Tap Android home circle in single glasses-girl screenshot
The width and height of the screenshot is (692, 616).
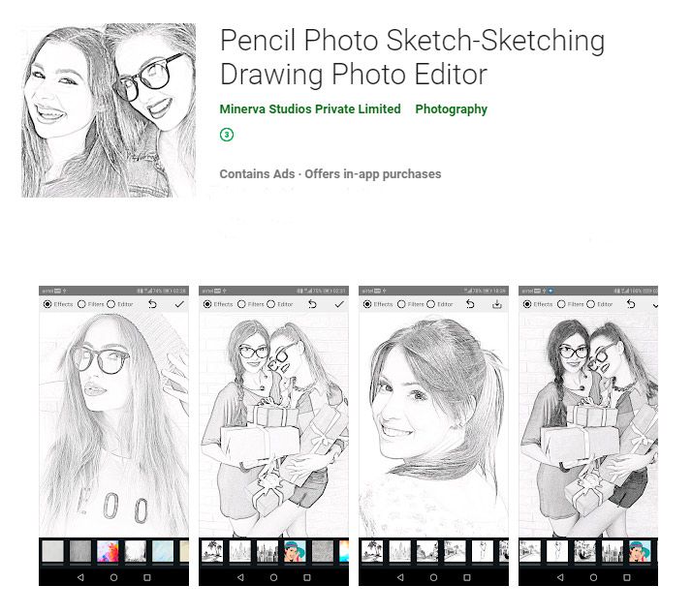pos(113,576)
